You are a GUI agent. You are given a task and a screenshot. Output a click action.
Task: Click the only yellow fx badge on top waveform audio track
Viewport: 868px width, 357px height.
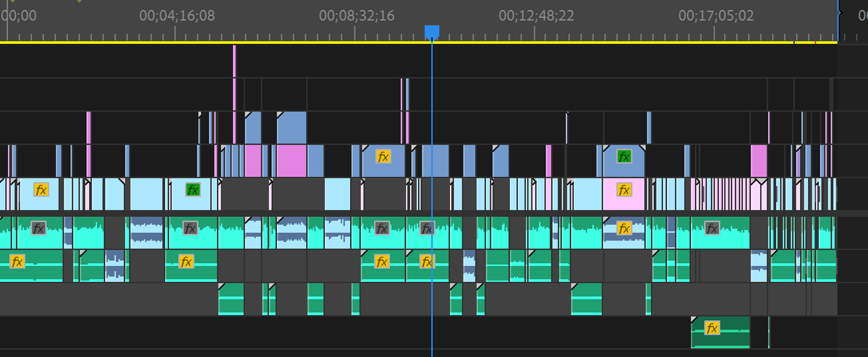(x=624, y=228)
